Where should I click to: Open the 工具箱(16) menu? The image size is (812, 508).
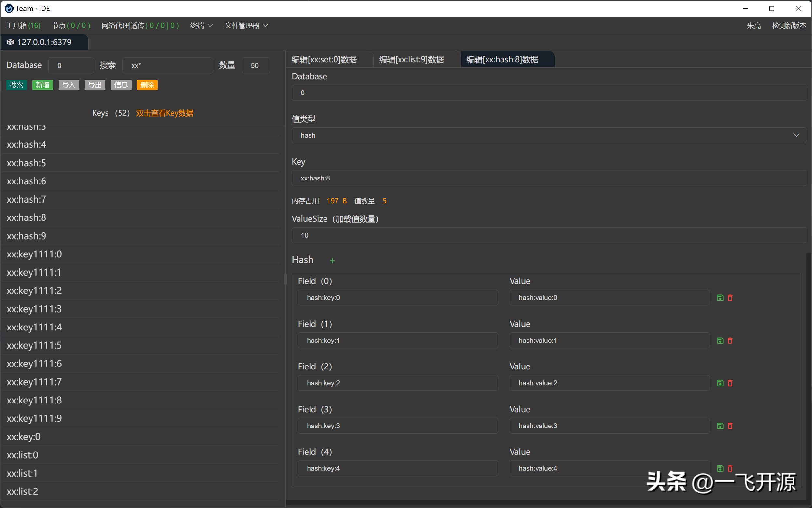[x=23, y=26]
